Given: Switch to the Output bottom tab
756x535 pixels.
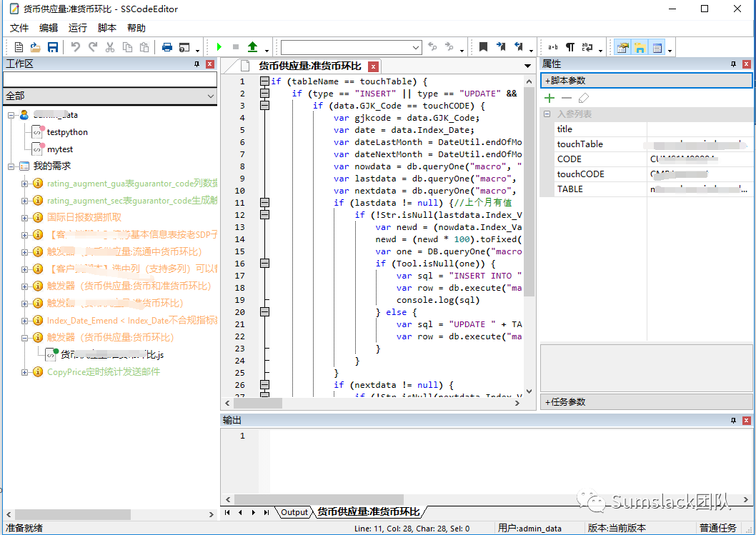Looking at the screenshot, I should click(294, 512).
